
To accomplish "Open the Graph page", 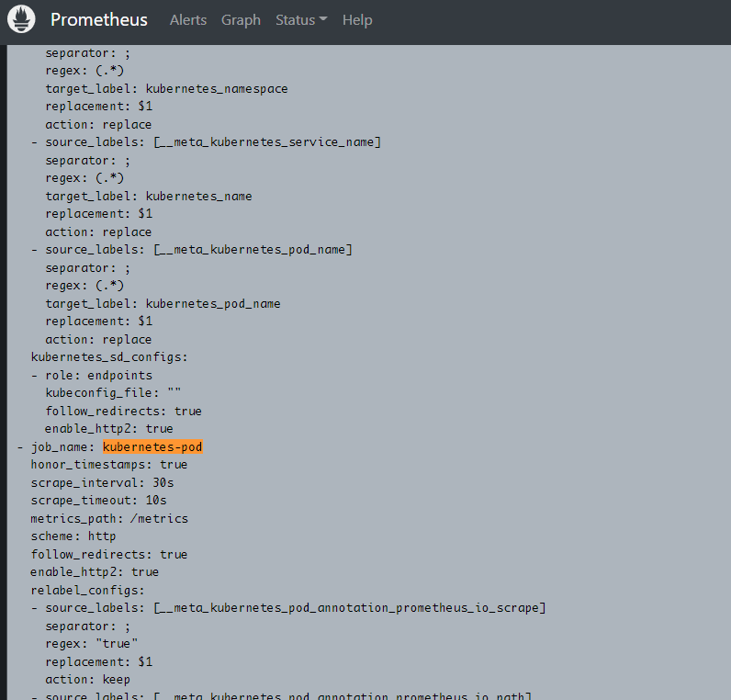I will [241, 20].
